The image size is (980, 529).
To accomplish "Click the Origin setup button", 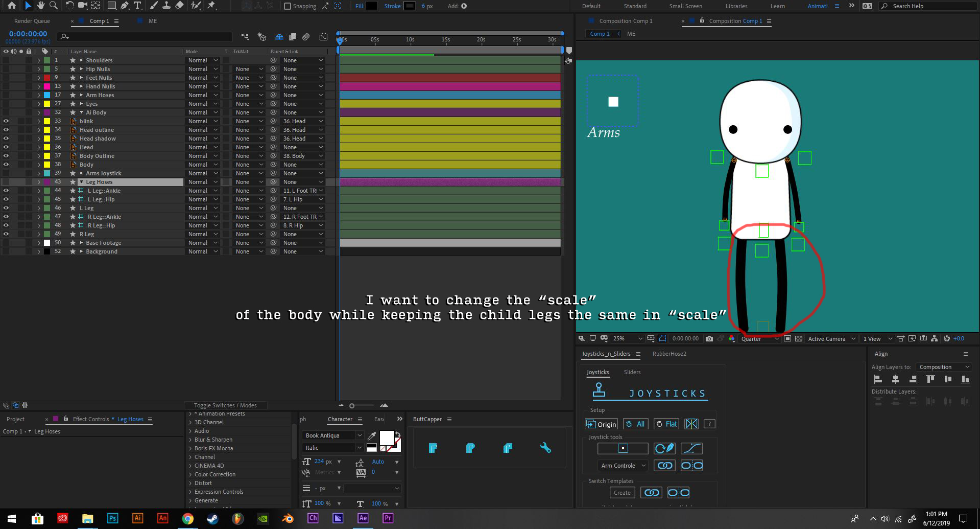I will (x=601, y=424).
